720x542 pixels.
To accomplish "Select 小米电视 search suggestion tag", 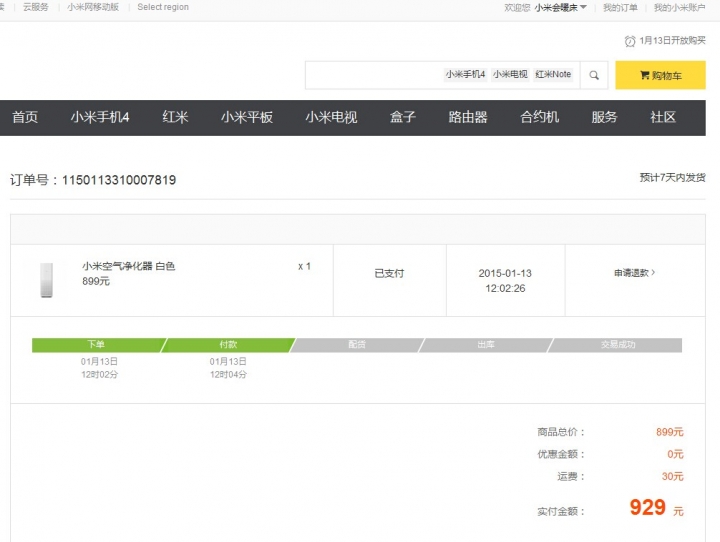I will [x=510, y=74].
